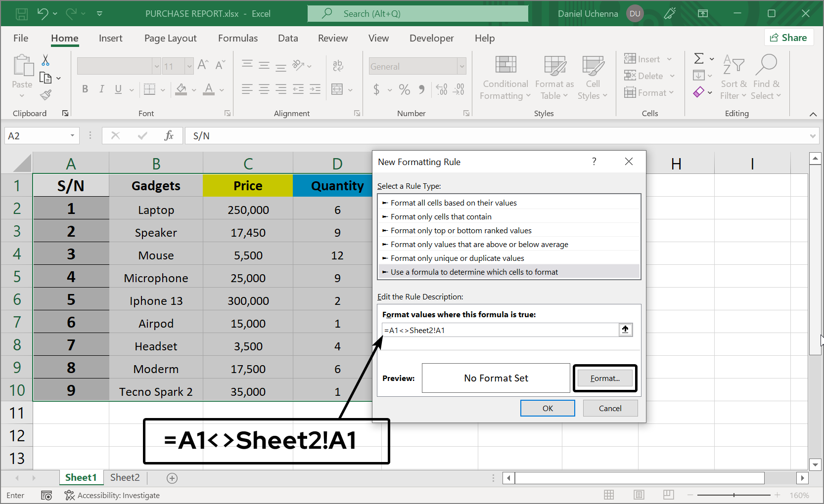Select the Format as Table icon
This screenshot has width=824, height=504.
(x=554, y=77)
